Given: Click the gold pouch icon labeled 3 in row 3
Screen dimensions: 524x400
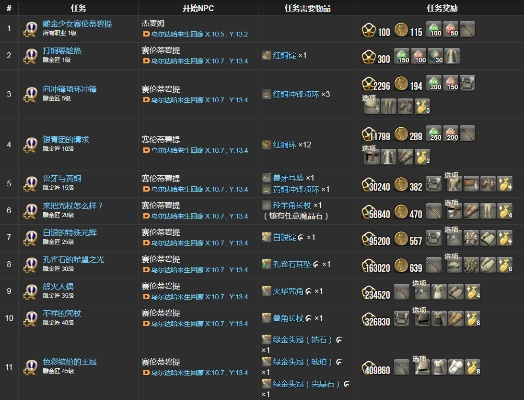Looking at the screenshot, I should pos(422,106).
